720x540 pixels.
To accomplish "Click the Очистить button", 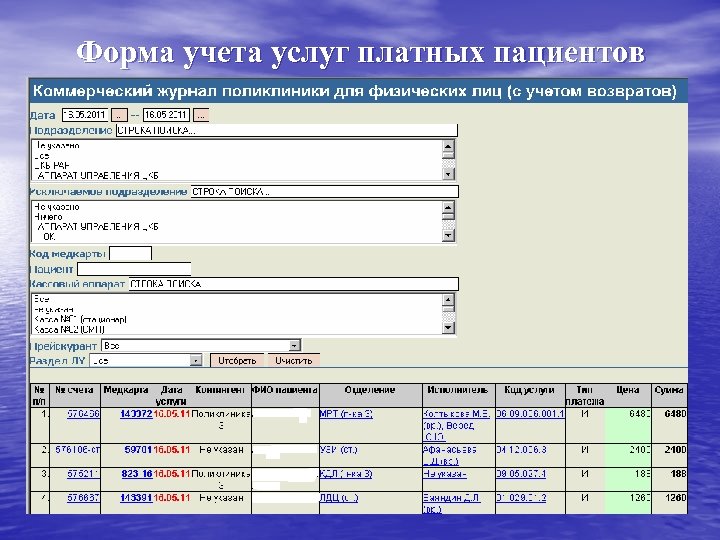I will pyautogui.click(x=294, y=360).
